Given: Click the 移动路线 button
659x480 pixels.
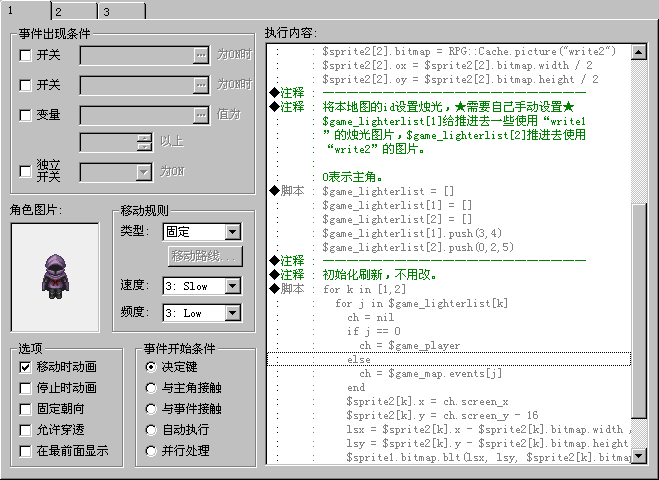Looking at the screenshot, I should click(205, 256).
